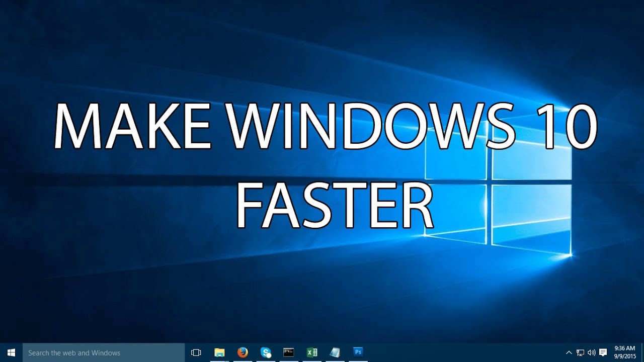
Task: Launch Excel from the taskbar
Action: click(312, 352)
